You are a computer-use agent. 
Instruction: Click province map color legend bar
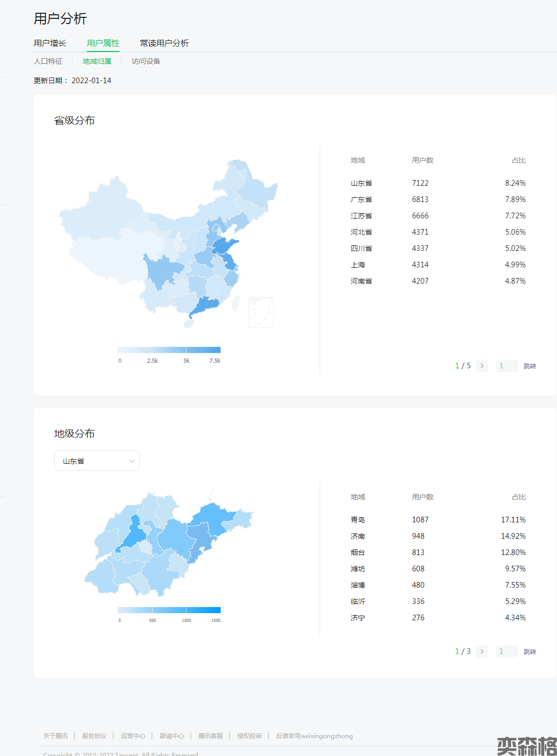coord(169,350)
